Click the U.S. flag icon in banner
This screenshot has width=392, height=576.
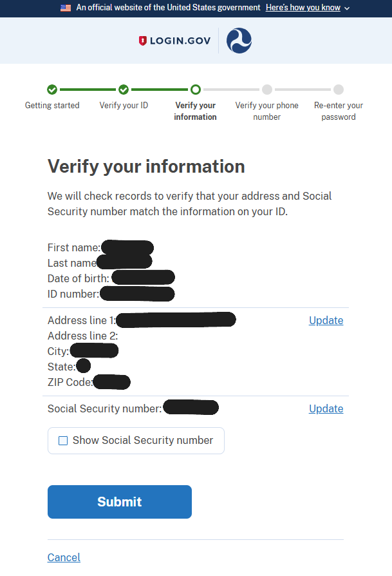pos(65,8)
